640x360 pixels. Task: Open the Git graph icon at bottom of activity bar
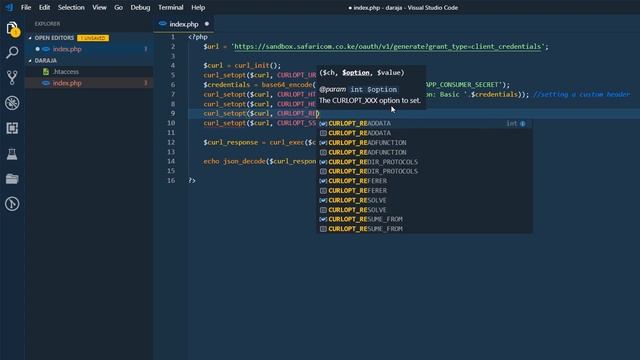(x=12, y=204)
